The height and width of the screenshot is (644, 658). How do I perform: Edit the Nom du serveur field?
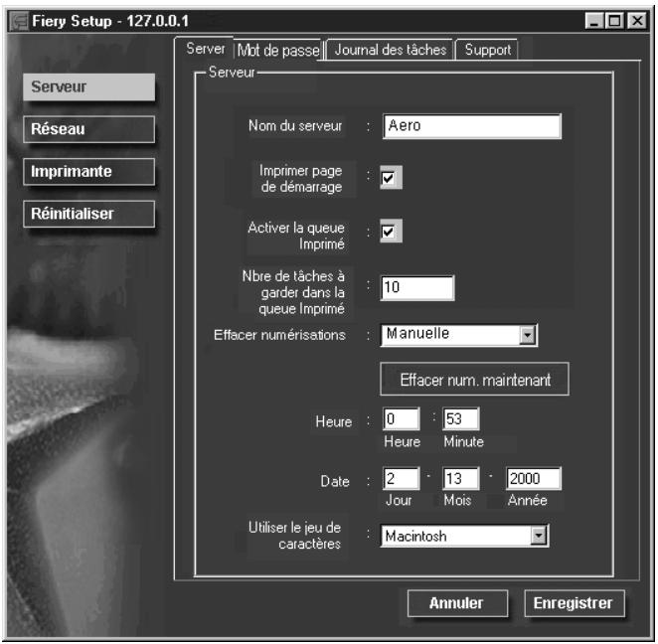(x=472, y=126)
